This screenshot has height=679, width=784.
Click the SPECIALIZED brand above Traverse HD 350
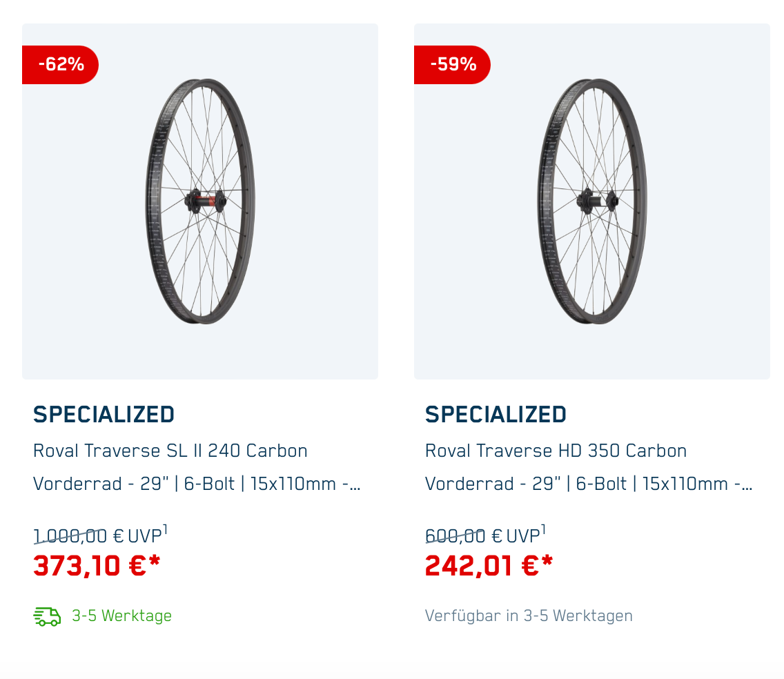496,415
